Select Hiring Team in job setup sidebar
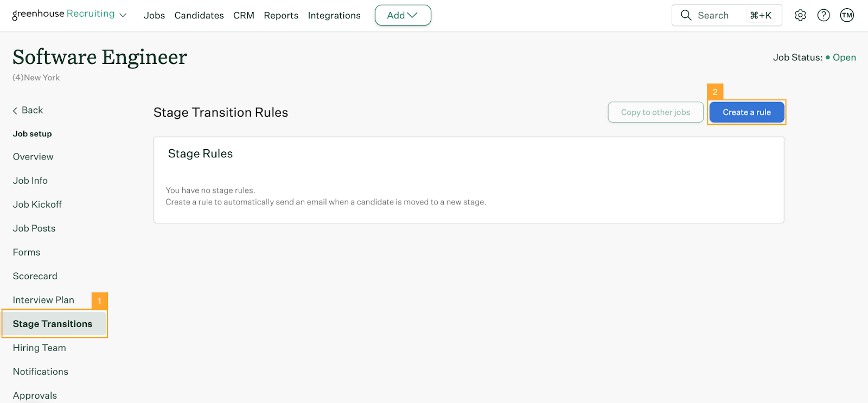 (40, 348)
